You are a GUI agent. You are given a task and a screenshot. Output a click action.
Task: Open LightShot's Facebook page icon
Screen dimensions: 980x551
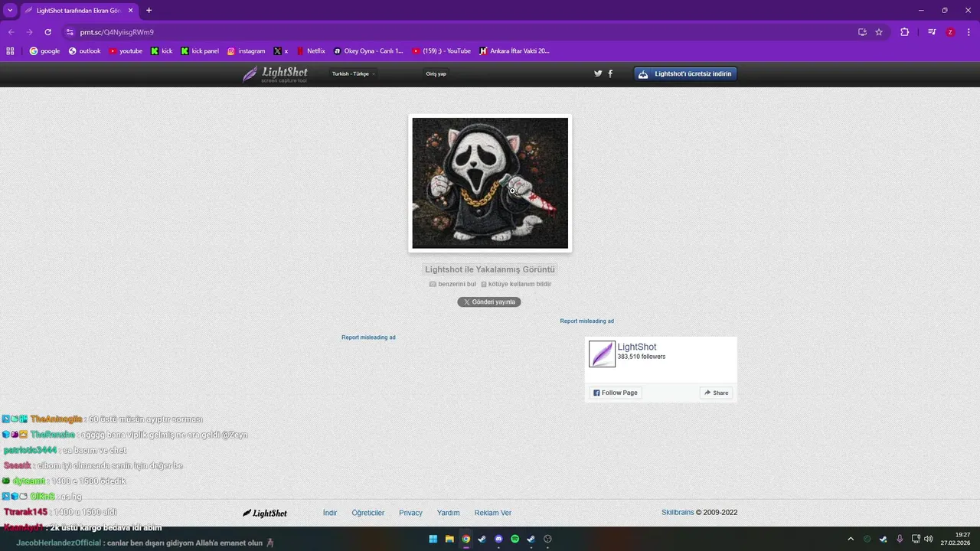click(610, 73)
